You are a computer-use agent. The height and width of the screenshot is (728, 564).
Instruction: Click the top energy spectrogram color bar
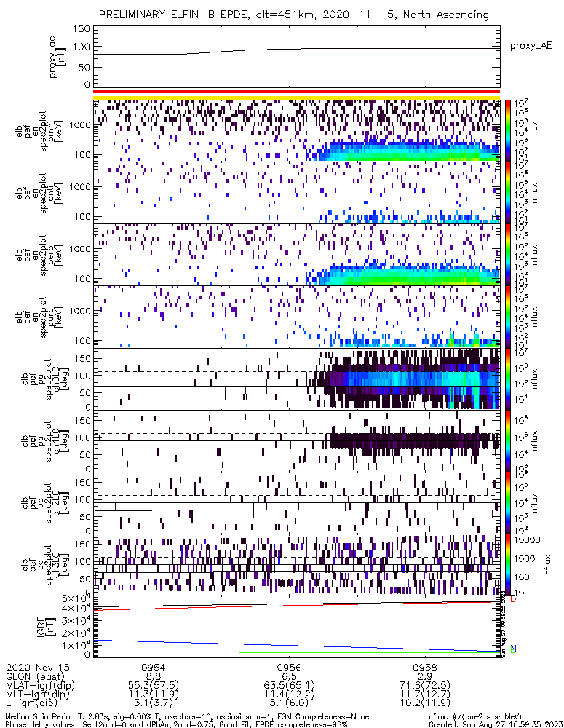(x=507, y=130)
